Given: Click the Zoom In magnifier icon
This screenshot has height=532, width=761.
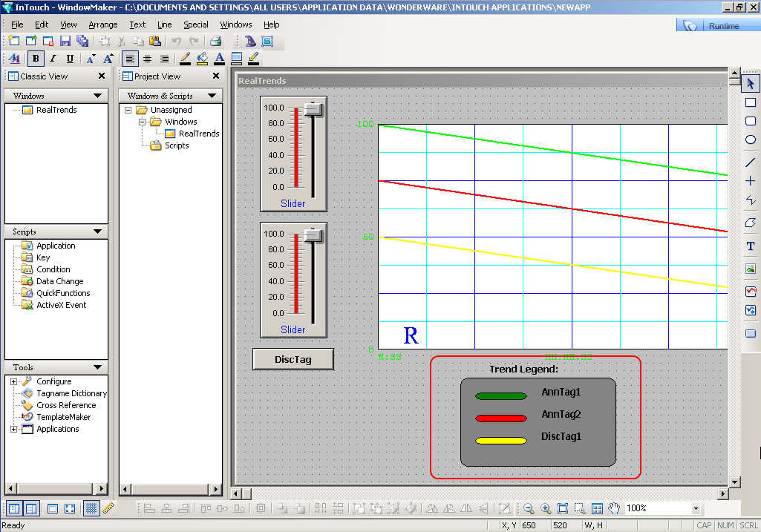Looking at the screenshot, I should click(x=546, y=508).
